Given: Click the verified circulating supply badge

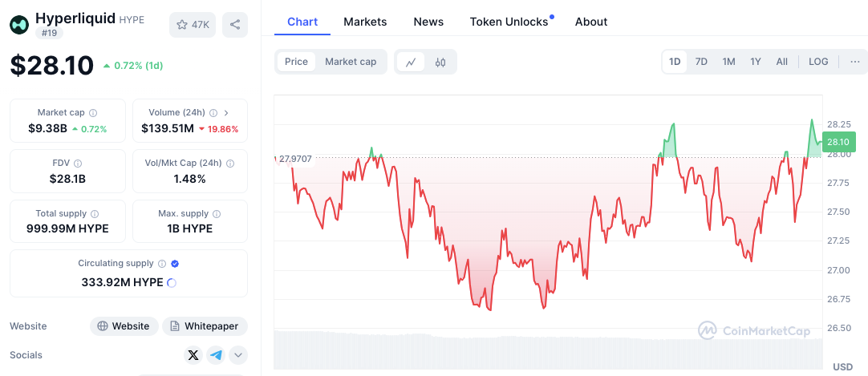Looking at the screenshot, I should (175, 263).
